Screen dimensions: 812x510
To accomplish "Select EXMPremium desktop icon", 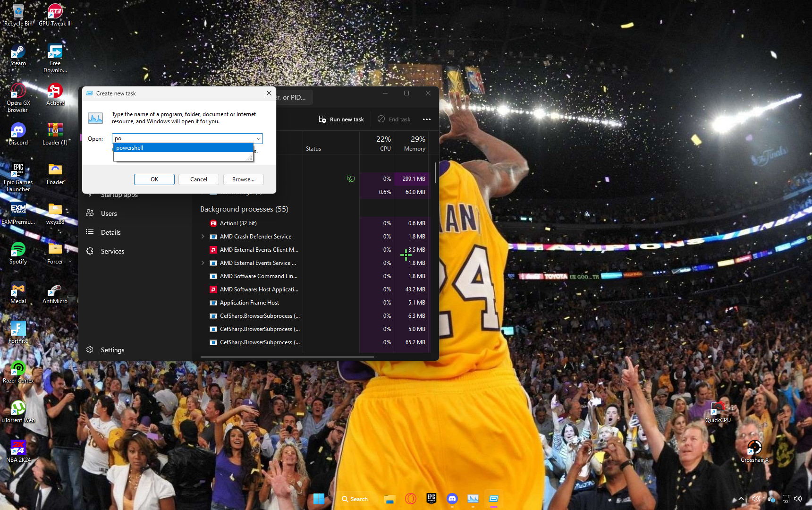I will 18,213.
